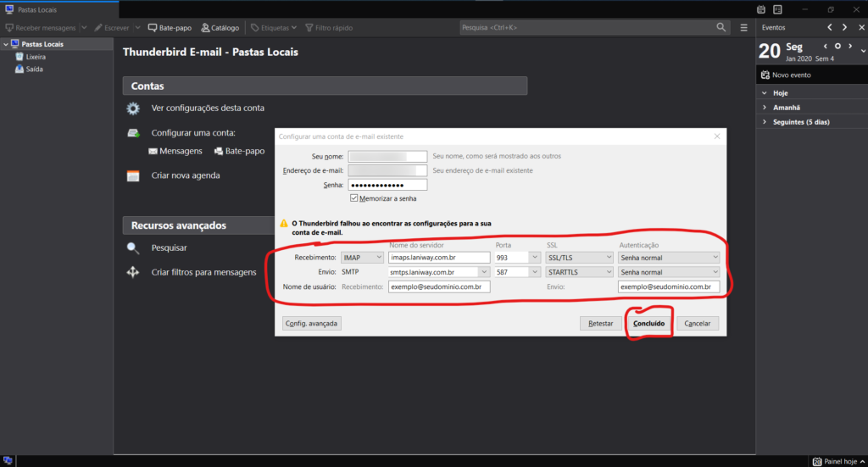
Task: Select the Lixeira folder
Action: (x=36, y=57)
